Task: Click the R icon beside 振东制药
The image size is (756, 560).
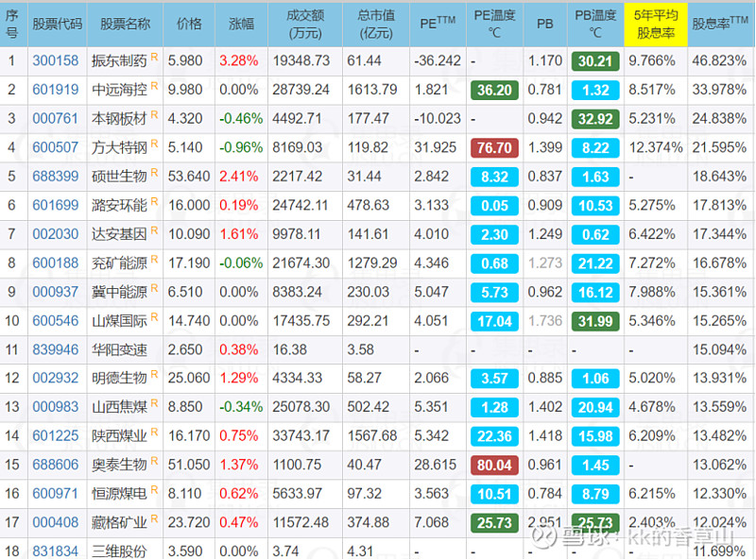Action: (x=154, y=58)
